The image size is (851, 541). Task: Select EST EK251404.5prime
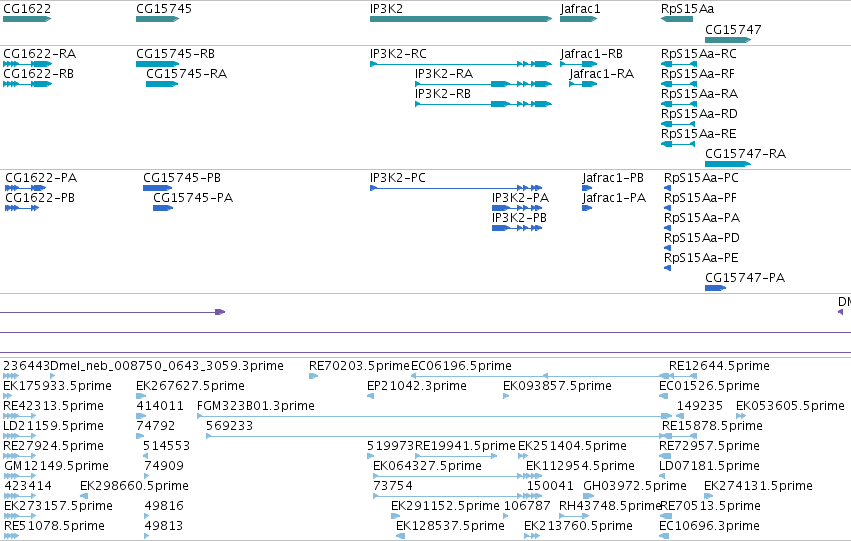[572, 447]
